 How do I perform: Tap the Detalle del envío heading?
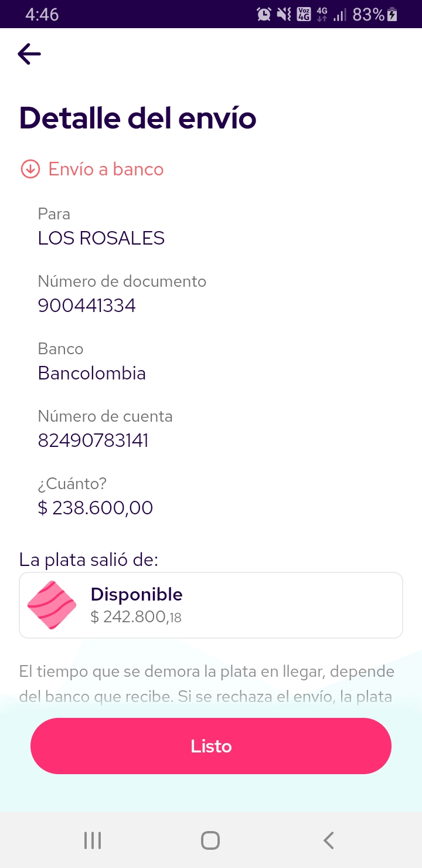(138, 118)
